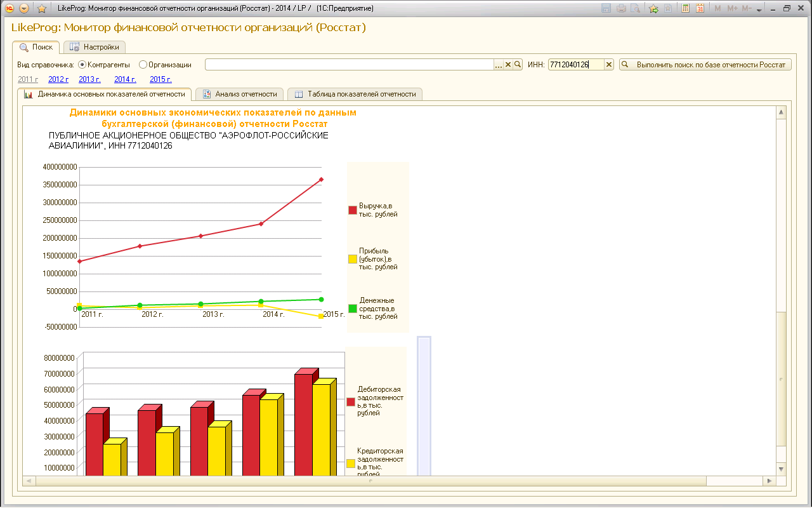Clear the ИНН field with X
Image resolution: width=812 pixels, height=508 pixels.
coord(609,64)
